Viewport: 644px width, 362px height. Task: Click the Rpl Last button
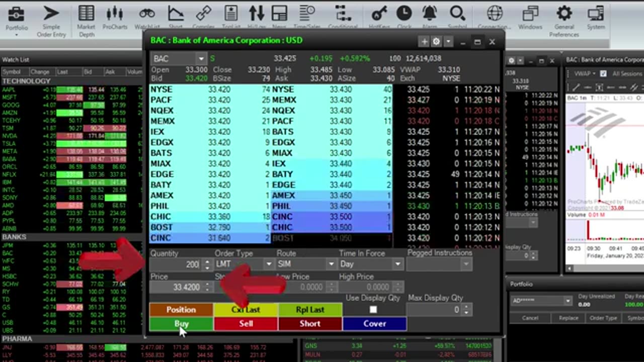pos(310,310)
